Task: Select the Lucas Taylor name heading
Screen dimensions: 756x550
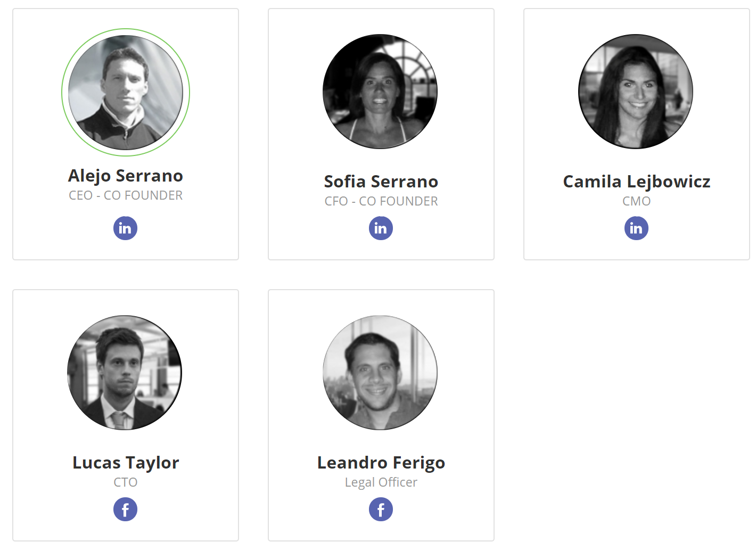Action: (x=126, y=463)
